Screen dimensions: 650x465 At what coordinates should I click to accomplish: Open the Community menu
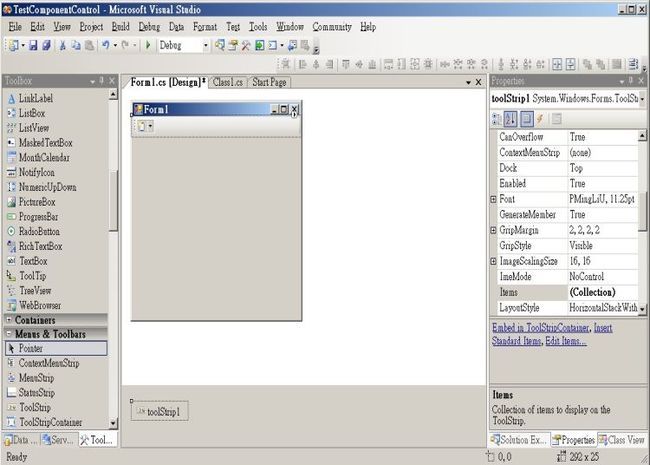point(332,27)
